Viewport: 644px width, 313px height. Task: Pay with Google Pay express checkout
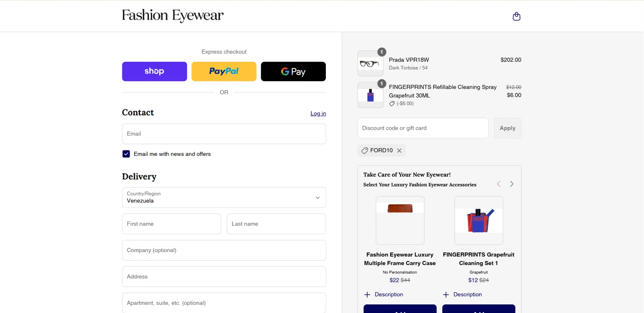point(293,71)
